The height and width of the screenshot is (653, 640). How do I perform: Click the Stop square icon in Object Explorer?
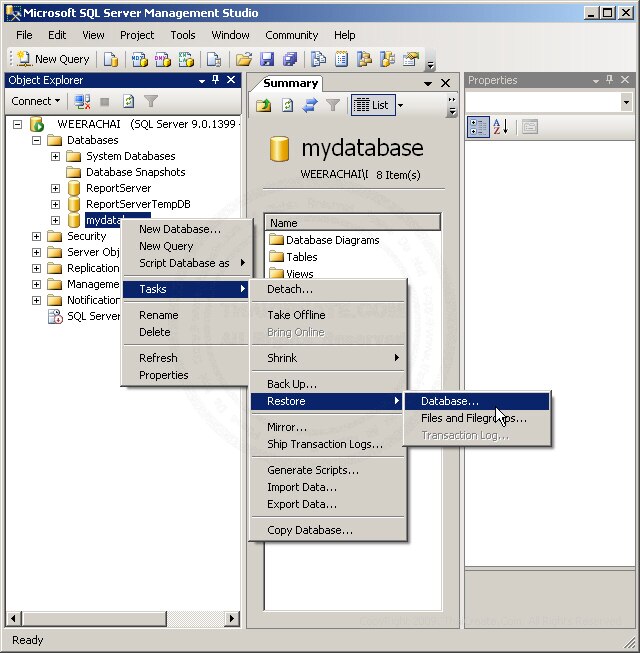point(105,101)
